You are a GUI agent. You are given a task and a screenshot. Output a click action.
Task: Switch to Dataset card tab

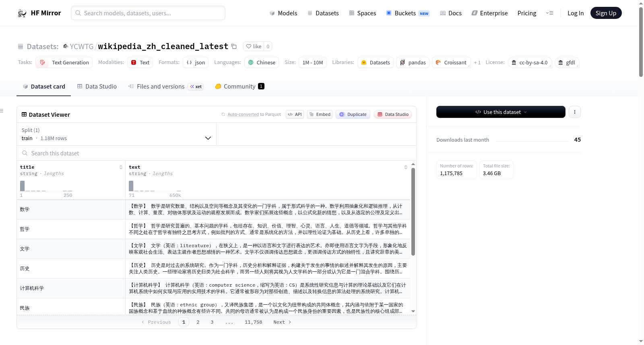coord(43,86)
